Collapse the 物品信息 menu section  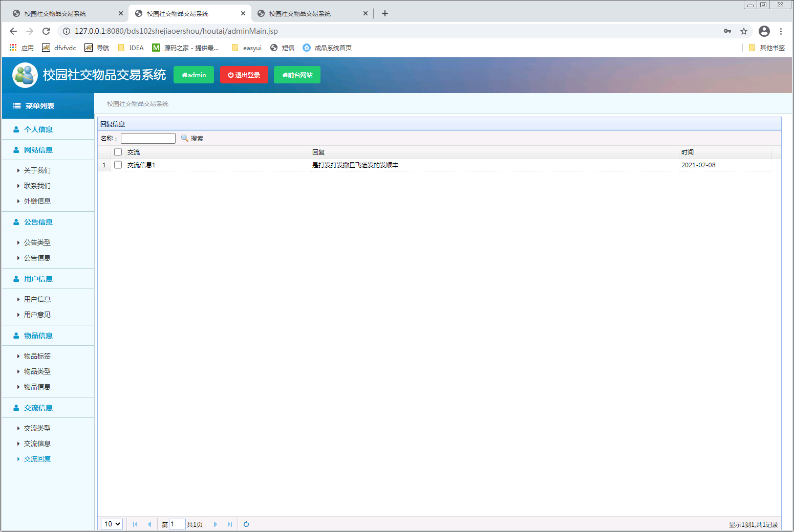(x=48, y=336)
